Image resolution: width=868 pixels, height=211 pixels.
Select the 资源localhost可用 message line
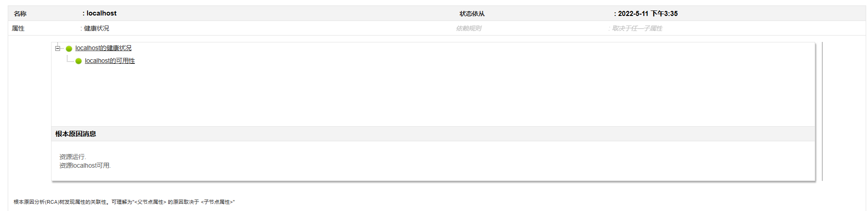[85, 166]
